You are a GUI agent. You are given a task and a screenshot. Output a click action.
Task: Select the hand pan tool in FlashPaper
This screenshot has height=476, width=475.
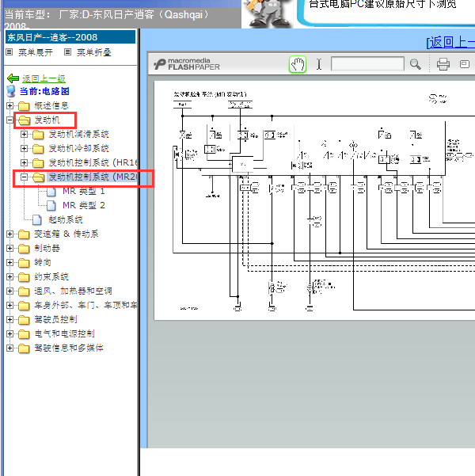(x=298, y=64)
